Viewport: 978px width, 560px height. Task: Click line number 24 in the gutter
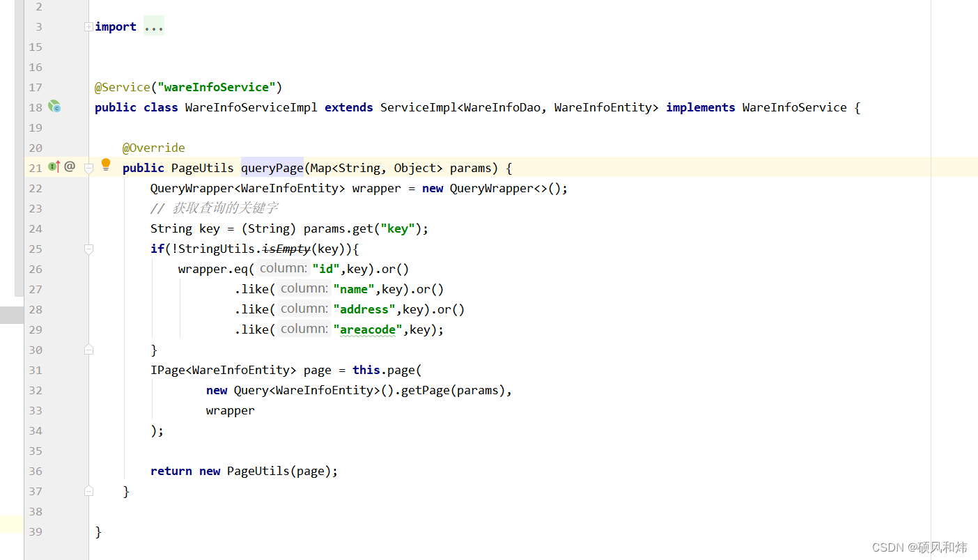(x=36, y=228)
